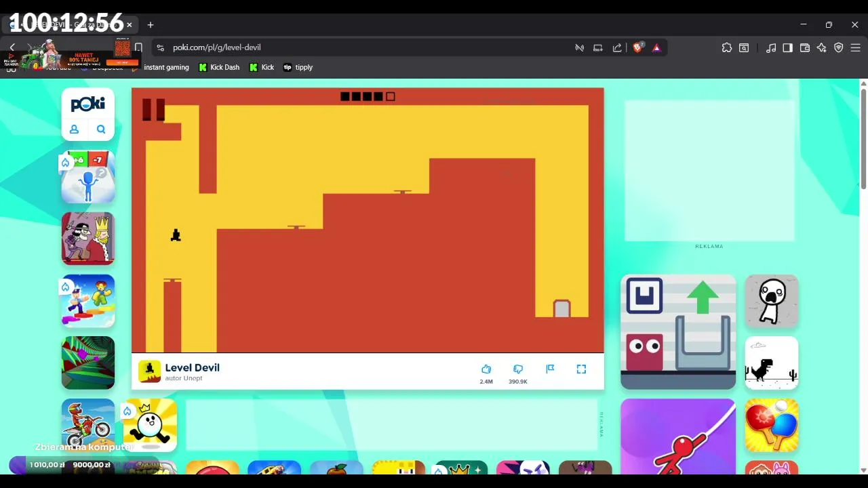Open the tipply bookmark
Screen dimensions: 868x488
(298, 67)
